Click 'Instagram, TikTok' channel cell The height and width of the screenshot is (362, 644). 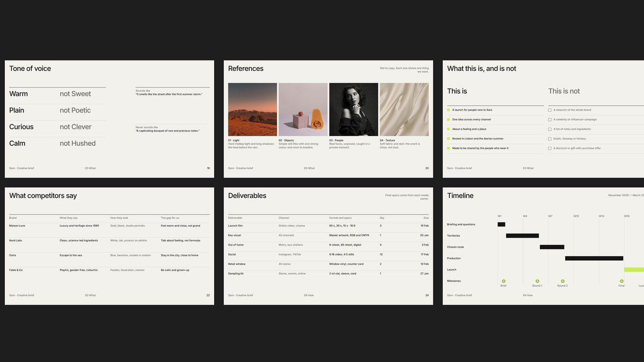pos(290,254)
